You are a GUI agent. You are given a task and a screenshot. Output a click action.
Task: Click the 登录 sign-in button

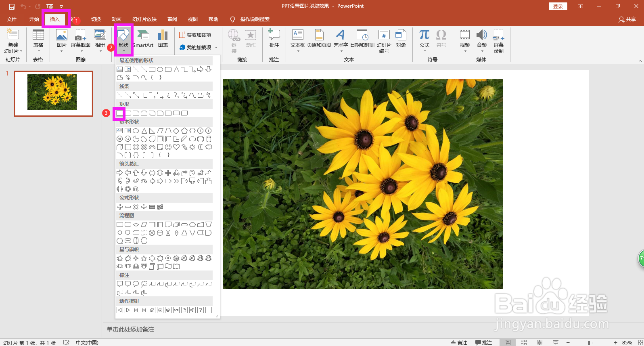(558, 6)
